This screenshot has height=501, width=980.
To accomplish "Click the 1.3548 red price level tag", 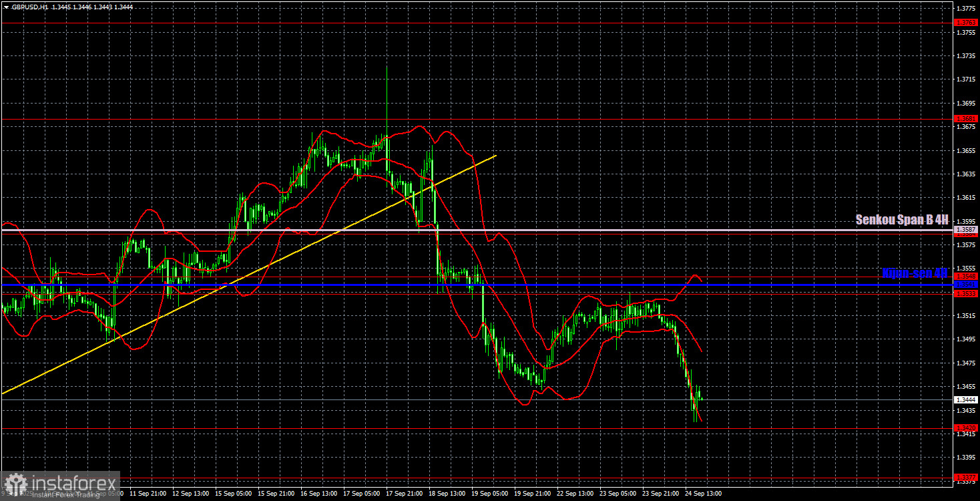I will (967, 276).
